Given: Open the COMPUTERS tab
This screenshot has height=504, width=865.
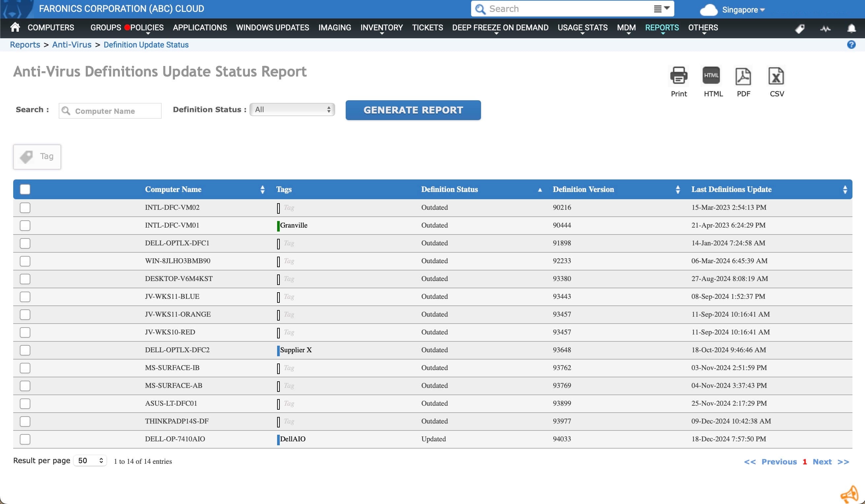Looking at the screenshot, I should click(x=51, y=27).
